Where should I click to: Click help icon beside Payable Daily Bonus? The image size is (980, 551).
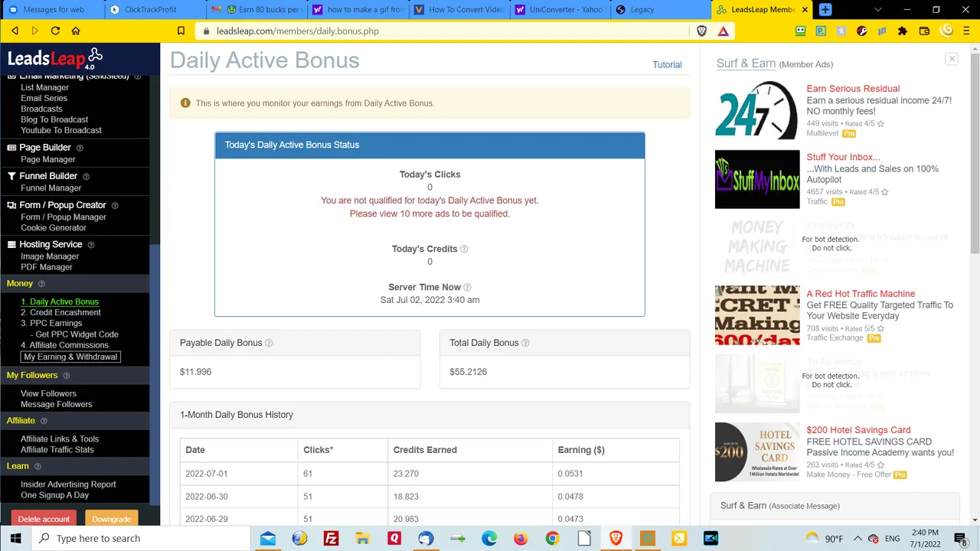269,343
